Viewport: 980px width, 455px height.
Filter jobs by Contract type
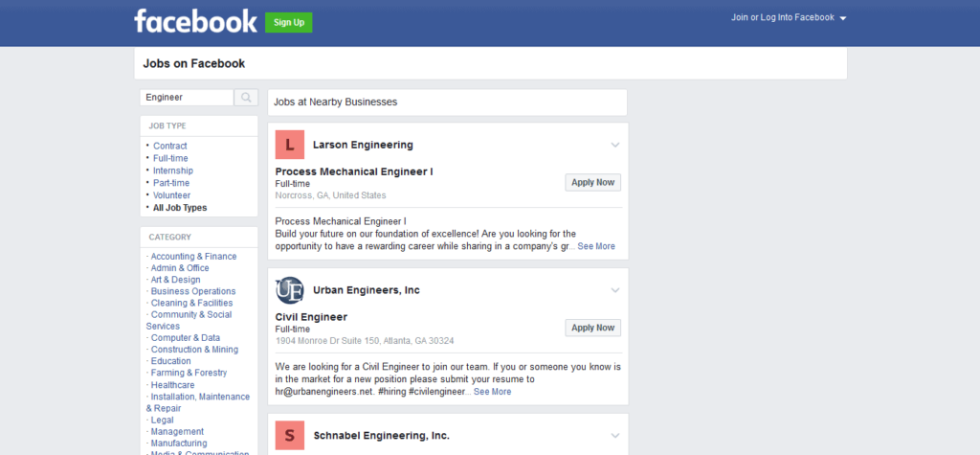(x=170, y=147)
